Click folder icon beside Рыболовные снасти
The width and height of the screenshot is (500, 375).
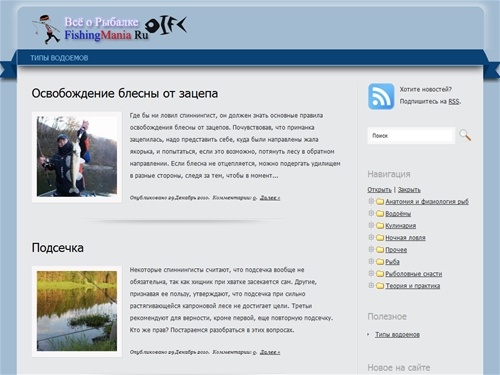(380, 274)
